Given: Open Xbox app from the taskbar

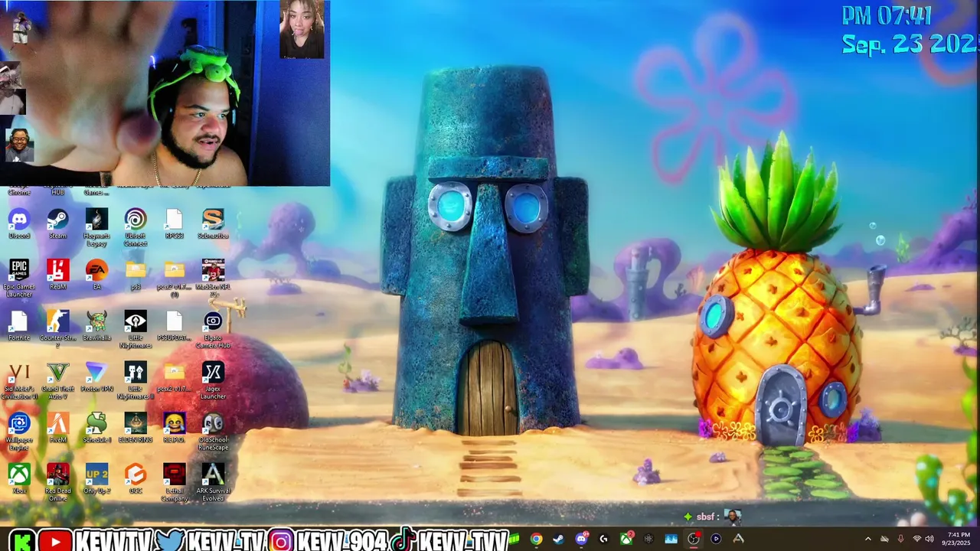Looking at the screenshot, I should pos(626,539).
